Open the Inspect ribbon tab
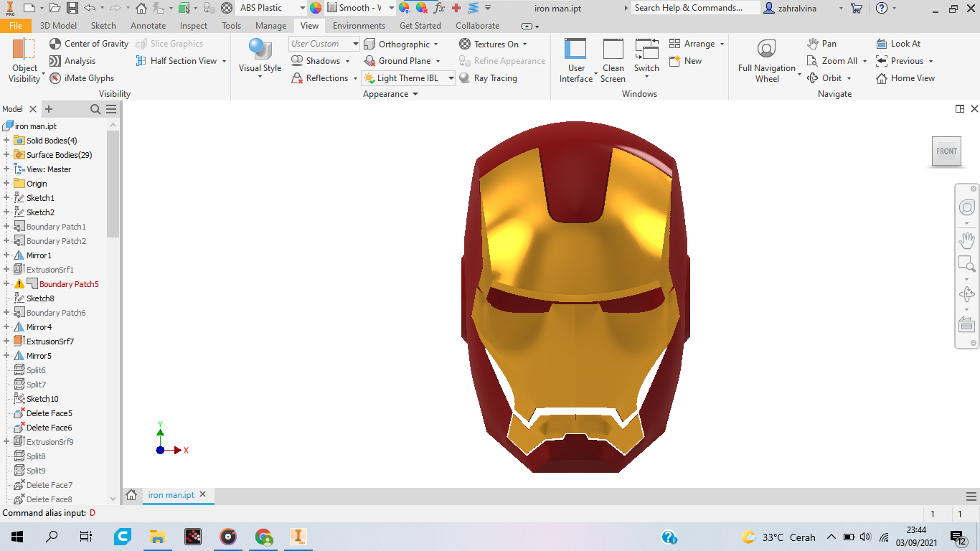Image resolution: width=980 pixels, height=551 pixels. point(194,26)
